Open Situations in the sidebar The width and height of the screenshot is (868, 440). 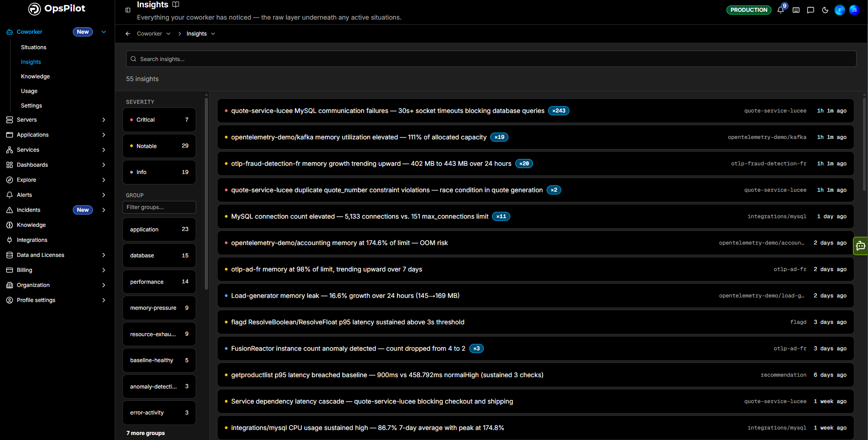point(34,47)
